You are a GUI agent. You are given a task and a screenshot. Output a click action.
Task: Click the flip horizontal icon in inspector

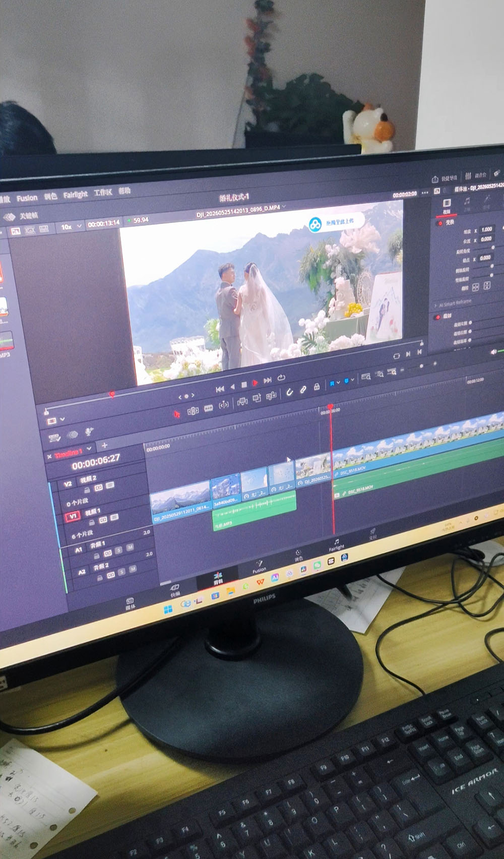tap(475, 287)
